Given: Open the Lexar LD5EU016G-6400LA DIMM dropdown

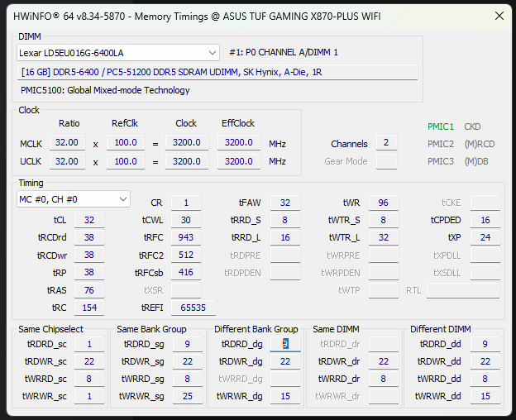Looking at the screenshot, I should pyautogui.click(x=118, y=53).
